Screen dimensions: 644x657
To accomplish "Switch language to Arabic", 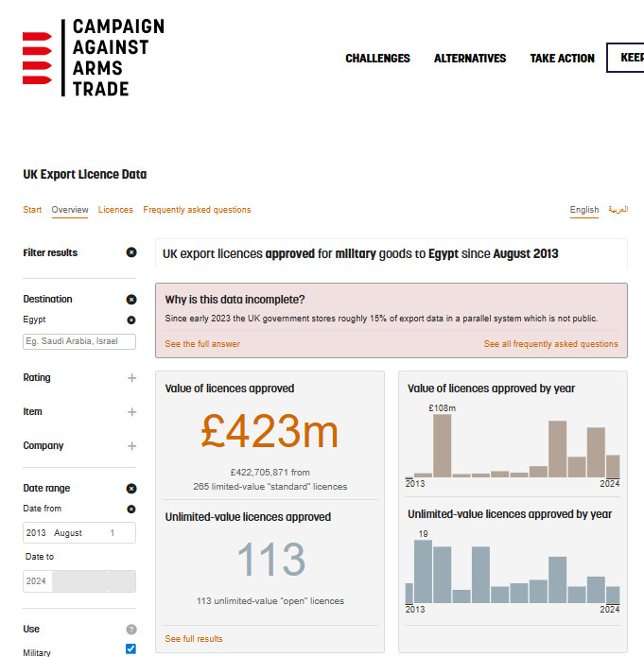I will pos(618,209).
